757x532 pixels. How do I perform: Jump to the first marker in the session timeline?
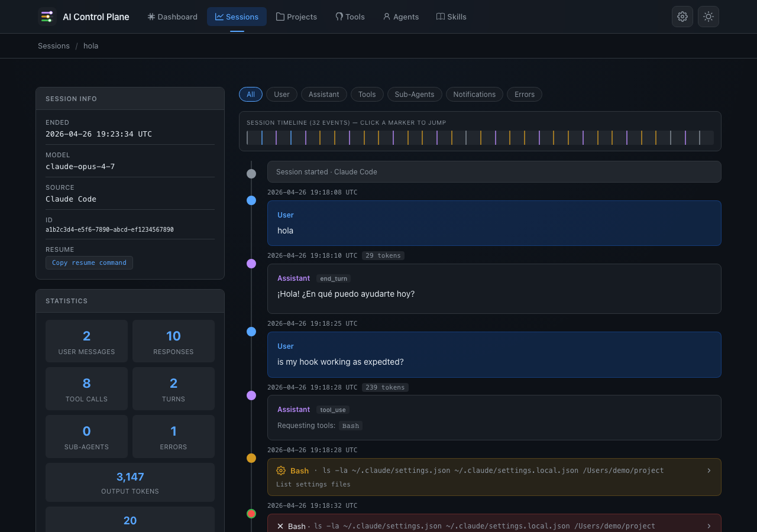[x=247, y=138]
